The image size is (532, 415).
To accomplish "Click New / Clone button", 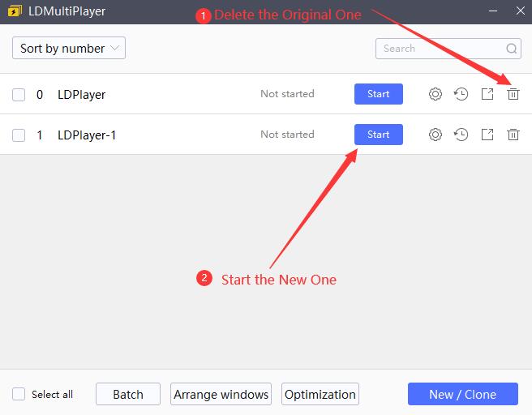I will 463,394.
